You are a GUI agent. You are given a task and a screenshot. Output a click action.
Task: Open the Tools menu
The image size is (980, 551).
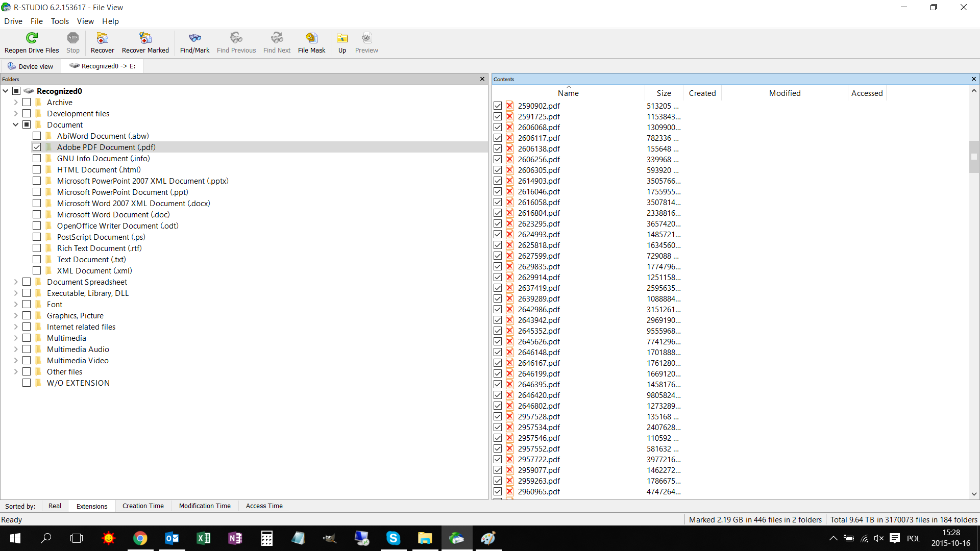point(60,21)
